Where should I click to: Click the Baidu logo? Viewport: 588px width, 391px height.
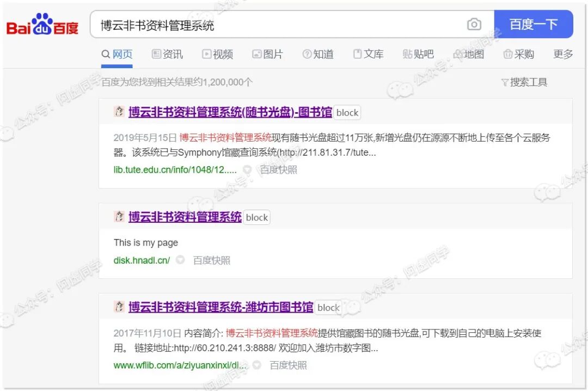point(42,25)
